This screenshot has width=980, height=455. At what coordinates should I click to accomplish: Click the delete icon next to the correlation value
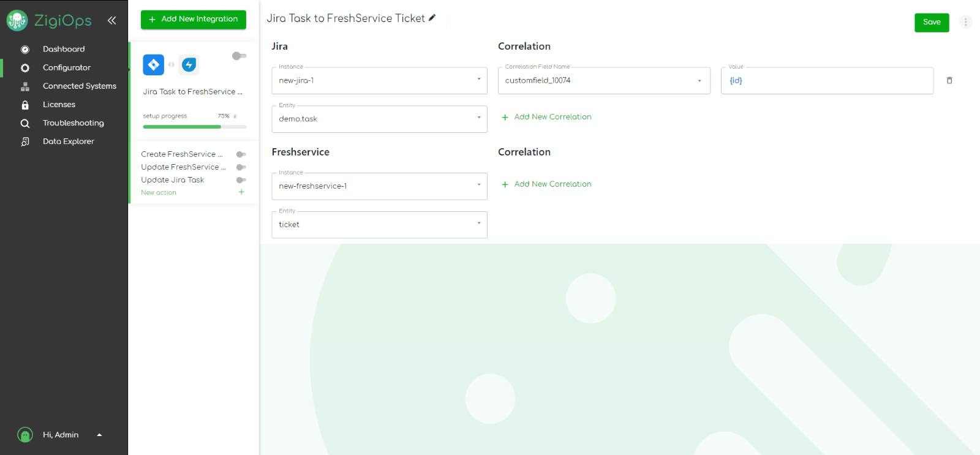tap(949, 80)
